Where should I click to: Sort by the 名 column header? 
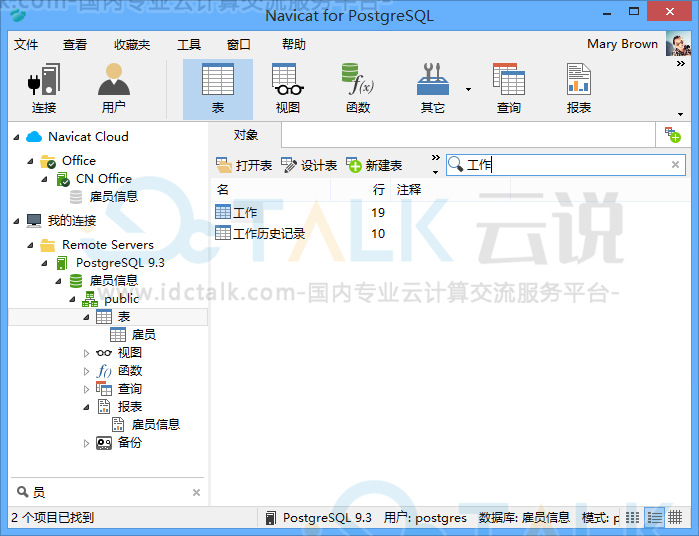[x=271, y=190]
